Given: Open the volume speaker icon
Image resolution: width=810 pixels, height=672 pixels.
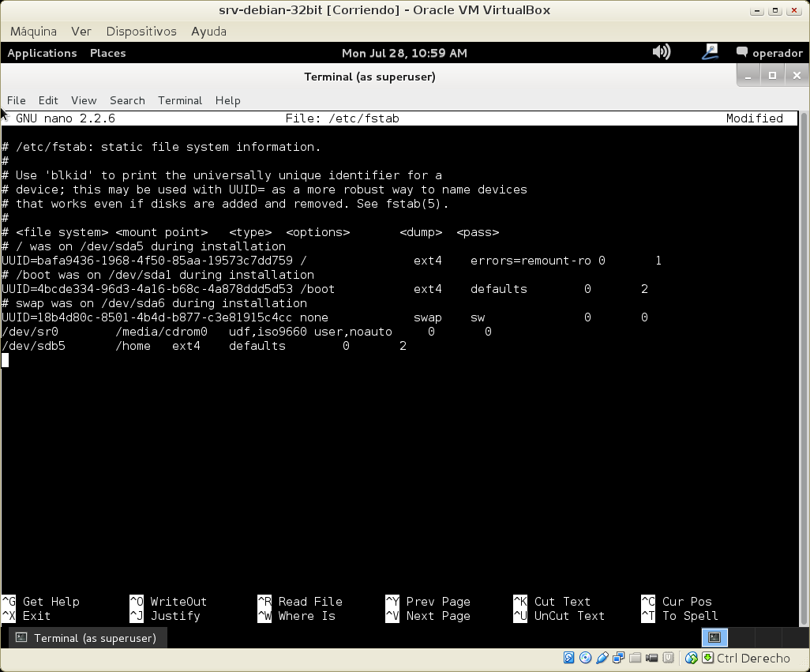Looking at the screenshot, I should 661,53.
